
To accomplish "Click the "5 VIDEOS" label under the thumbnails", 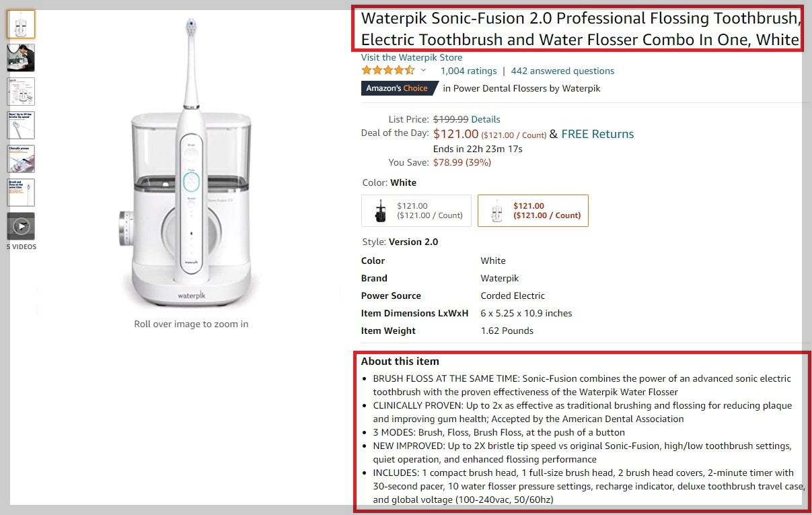I will pos(21,246).
